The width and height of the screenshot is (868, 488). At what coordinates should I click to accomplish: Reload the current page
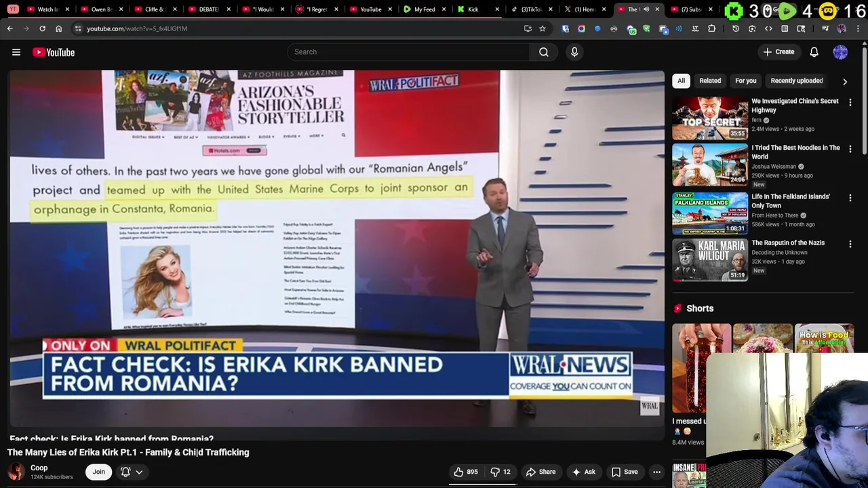pos(42,28)
